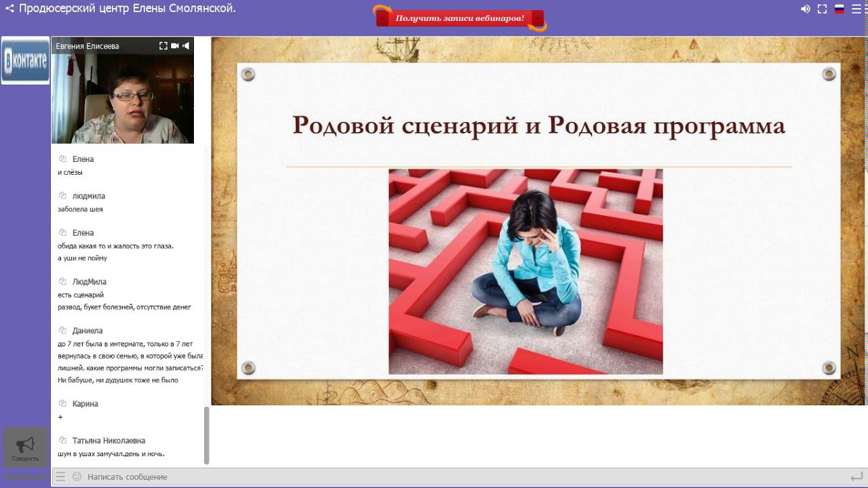Click the reply icon next to ЛюдМила's 'есть сценарий' message

point(62,281)
